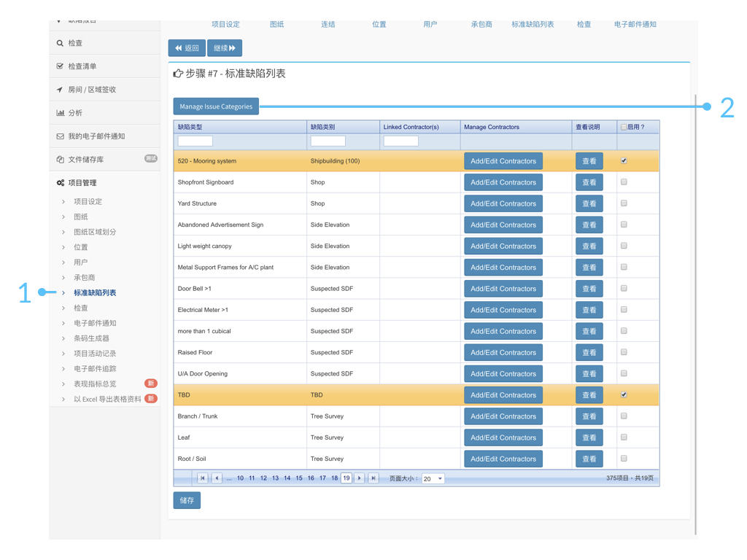Click 储存 save button
Screen dimensions: 747x560
(x=187, y=500)
